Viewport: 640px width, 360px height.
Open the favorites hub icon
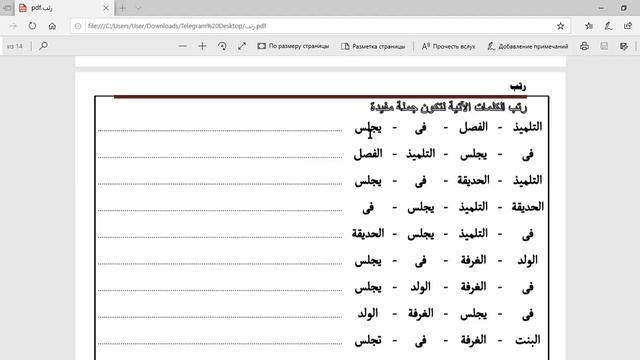pyautogui.click(x=589, y=26)
